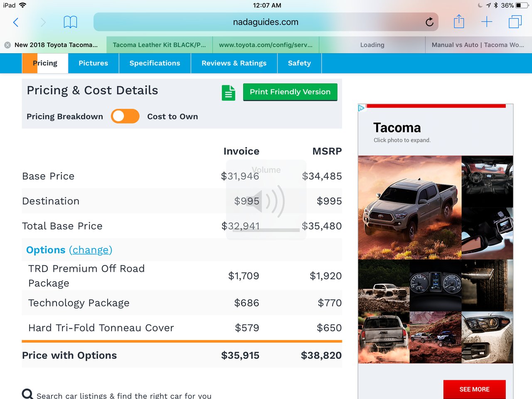Switch to Tacoma Leather Kit BLACK tab
The image size is (532, 399).
pos(160,45)
